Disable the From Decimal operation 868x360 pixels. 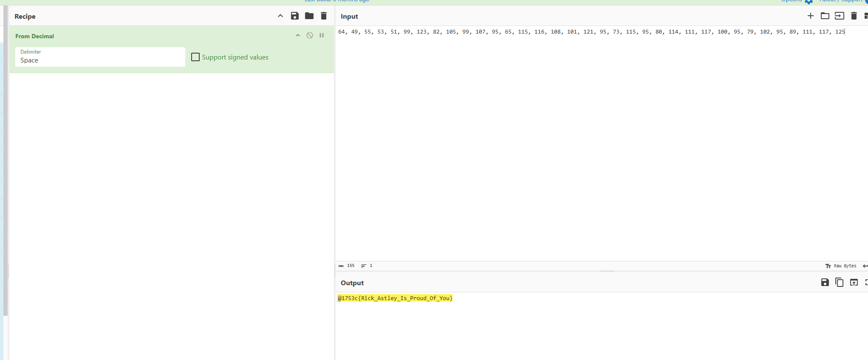(310, 36)
